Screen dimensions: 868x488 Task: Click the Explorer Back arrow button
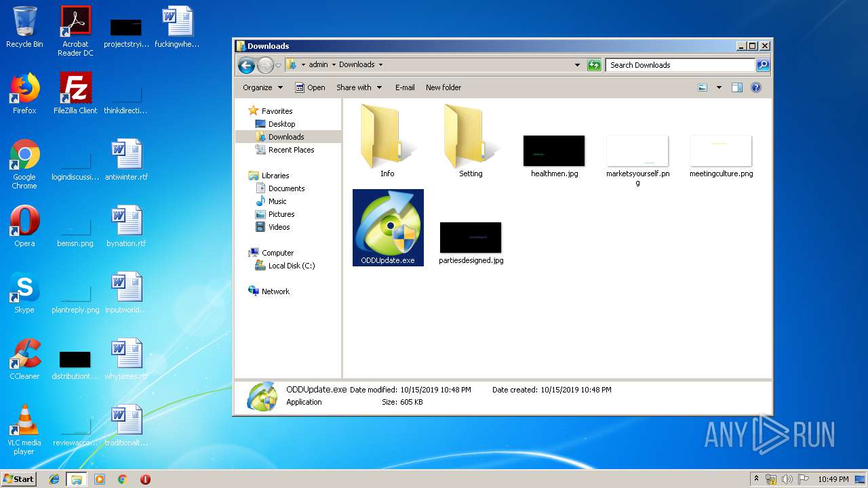[x=246, y=65]
